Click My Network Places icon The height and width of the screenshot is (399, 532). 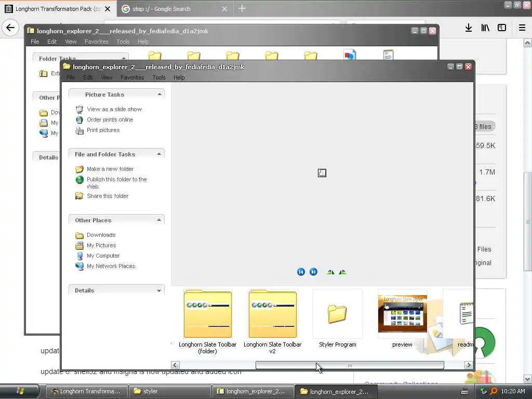click(79, 267)
